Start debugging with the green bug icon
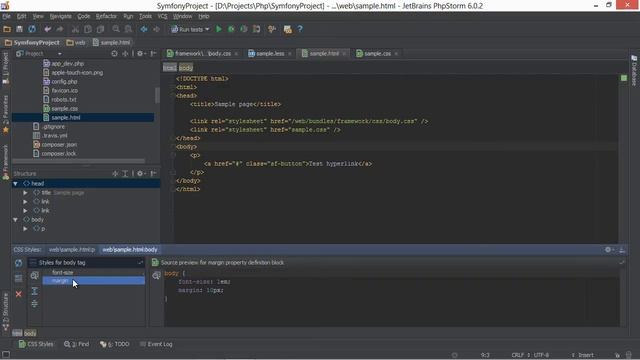 pyautogui.click(x=231, y=29)
